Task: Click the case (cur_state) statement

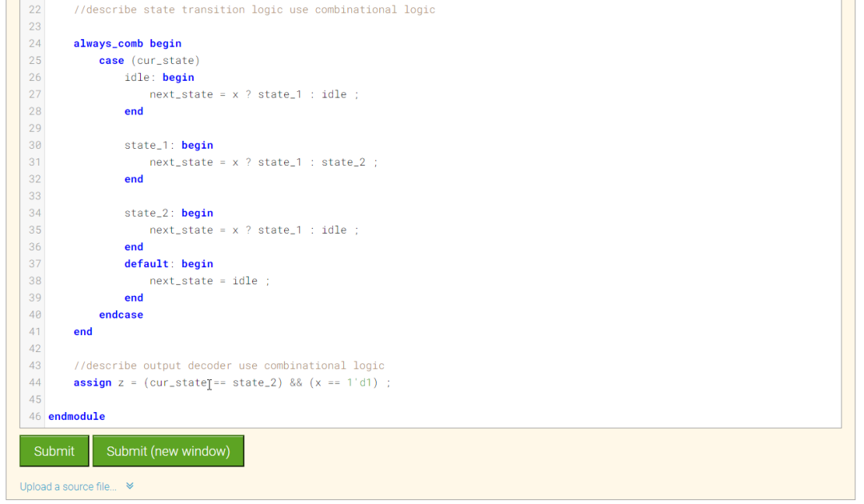Action: tap(150, 61)
